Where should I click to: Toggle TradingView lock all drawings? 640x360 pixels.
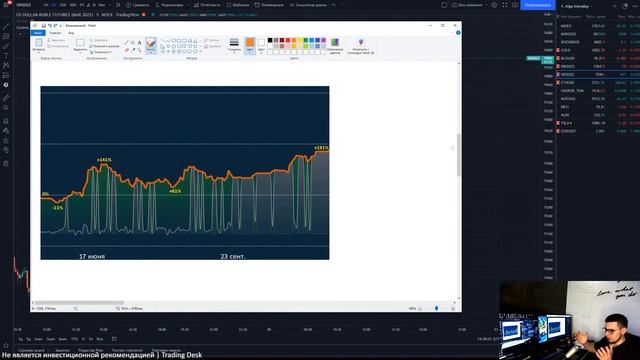(x=6, y=140)
